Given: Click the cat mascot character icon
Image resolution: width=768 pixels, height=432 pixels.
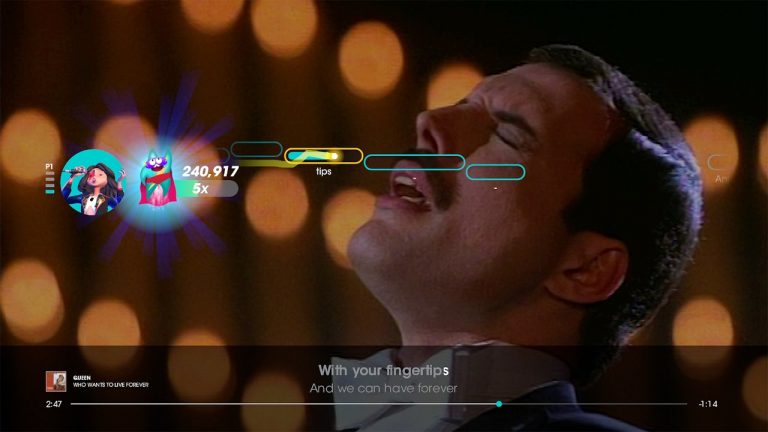Looking at the screenshot, I should [x=157, y=178].
